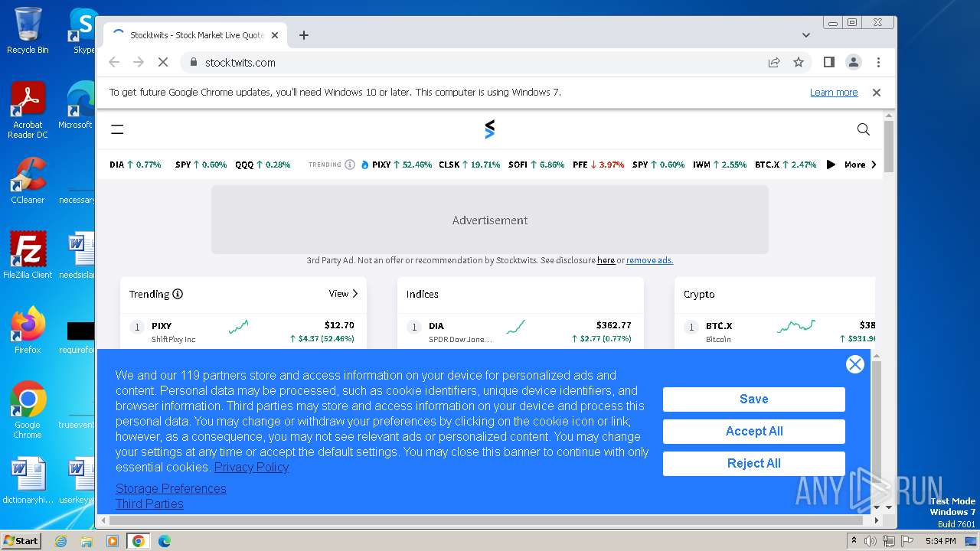980x551 pixels.
Task: Toggle the Chrome side panel
Action: coord(828,63)
